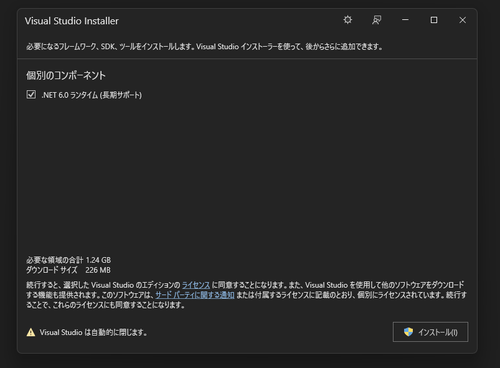Close the Visual Studio Installer window
The width and height of the screenshot is (500, 368).
tap(463, 20)
